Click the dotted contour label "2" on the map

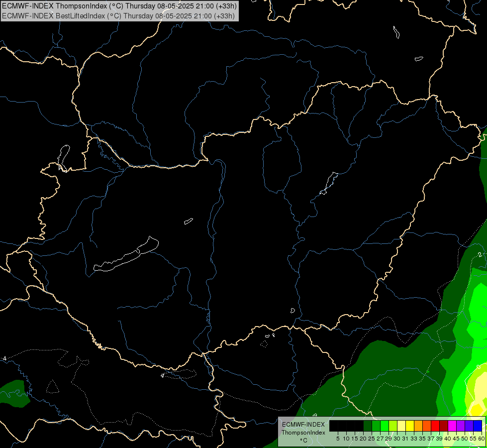(480, 255)
